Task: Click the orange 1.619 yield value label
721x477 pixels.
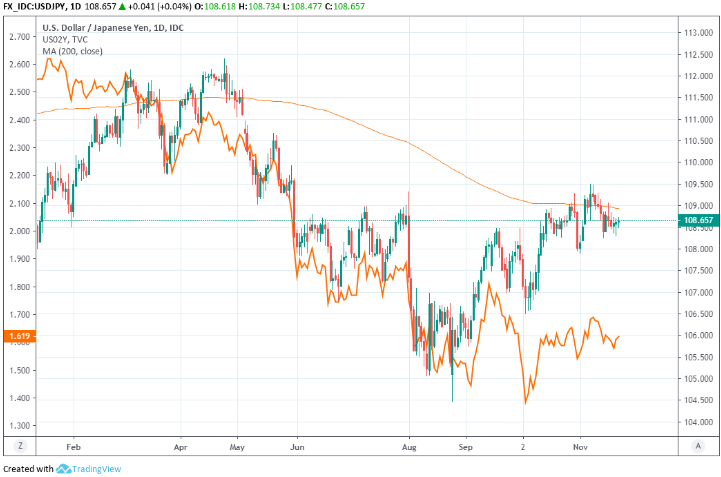Action: point(18,339)
